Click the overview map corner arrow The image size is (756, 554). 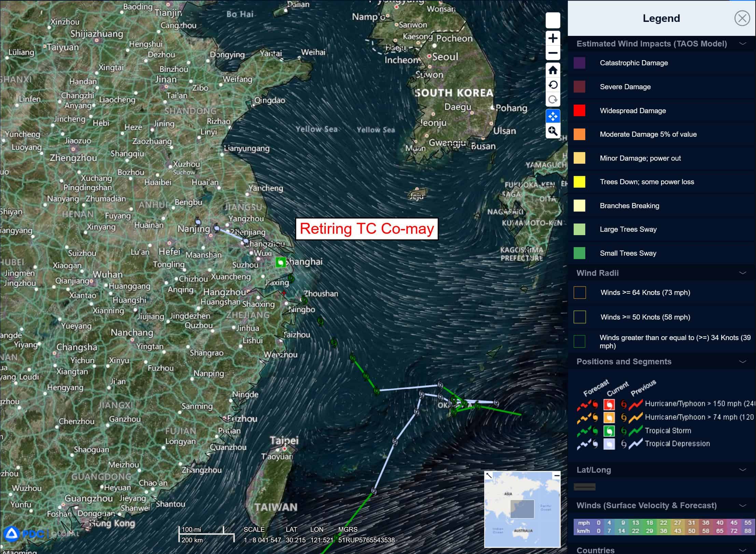point(489,476)
